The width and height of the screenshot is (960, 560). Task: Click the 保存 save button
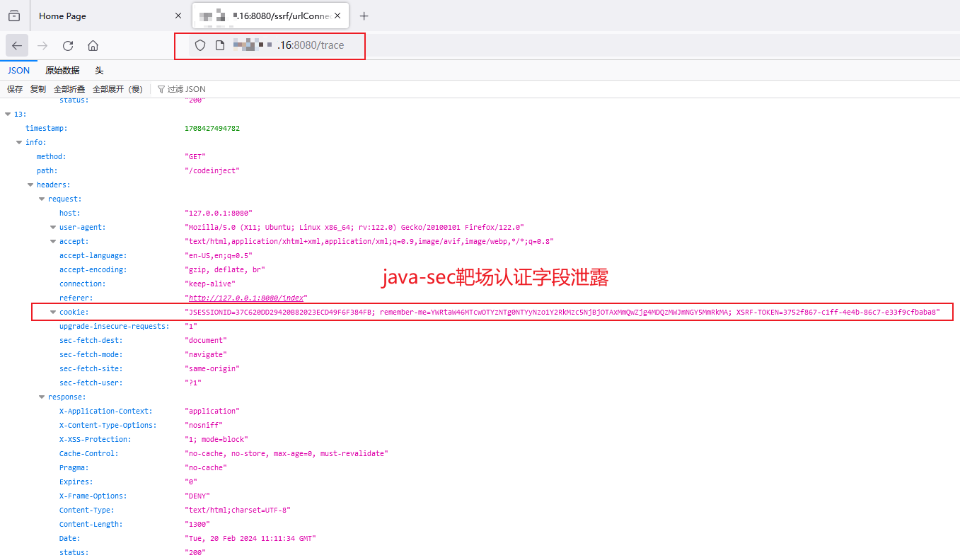15,89
